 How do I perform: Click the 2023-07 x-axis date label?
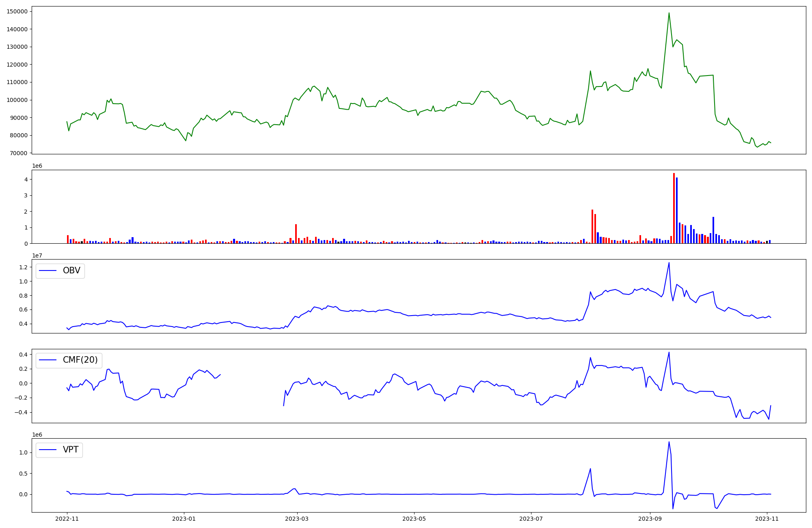point(531,519)
